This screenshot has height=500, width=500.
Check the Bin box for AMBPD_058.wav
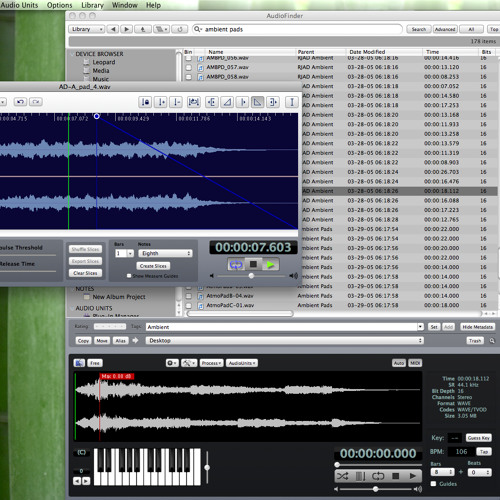189,77
